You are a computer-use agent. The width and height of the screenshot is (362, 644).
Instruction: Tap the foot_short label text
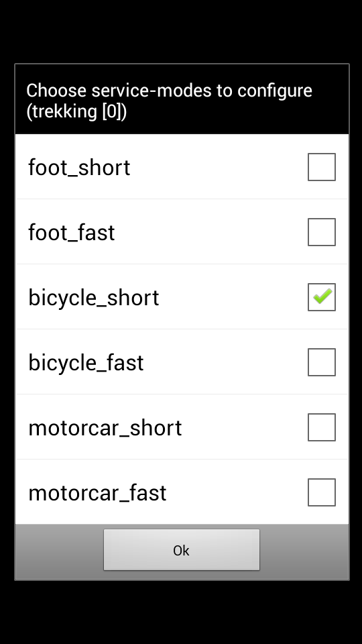79,168
